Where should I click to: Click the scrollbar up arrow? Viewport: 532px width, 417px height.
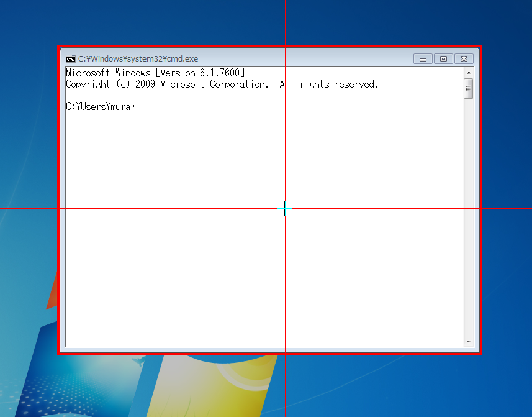[469, 73]
